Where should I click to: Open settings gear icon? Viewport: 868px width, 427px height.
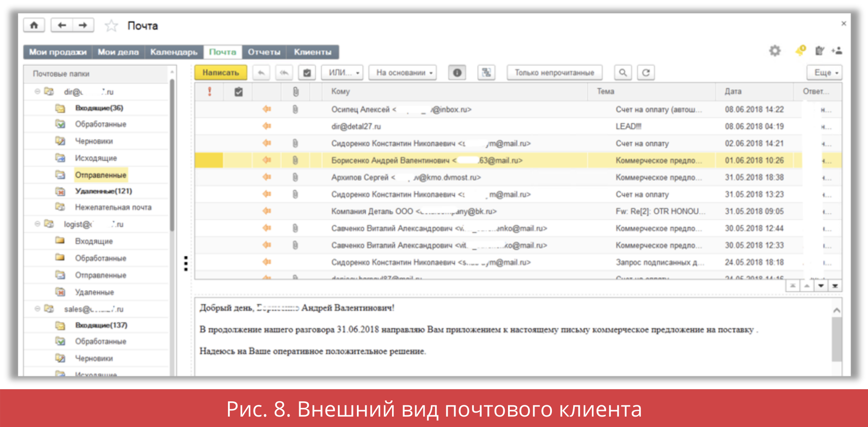click(775, 51)
